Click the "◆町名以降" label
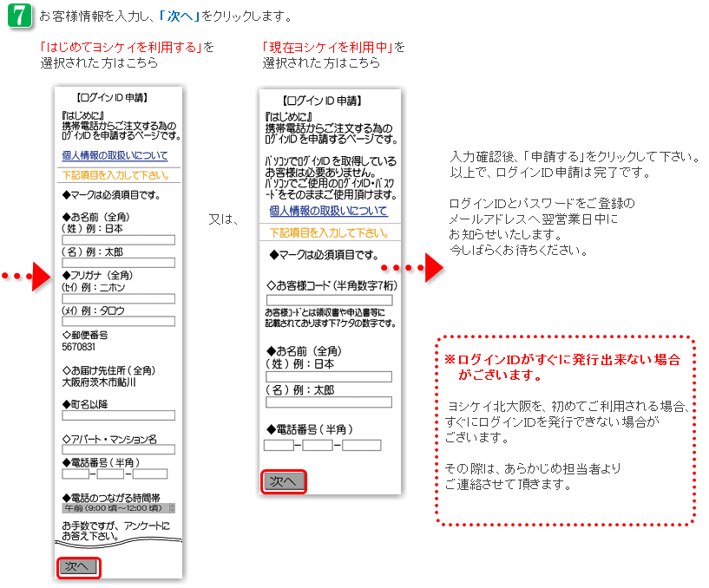The height and width of the screenshot is (588, 709). (x=85, y=404)
